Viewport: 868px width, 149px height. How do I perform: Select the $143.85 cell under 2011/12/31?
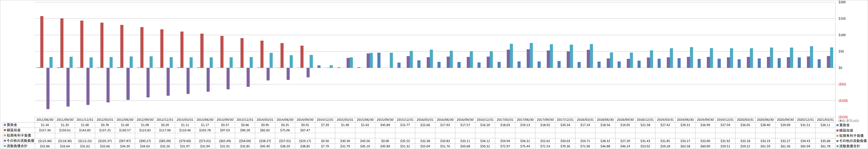[x=85, y=130]
